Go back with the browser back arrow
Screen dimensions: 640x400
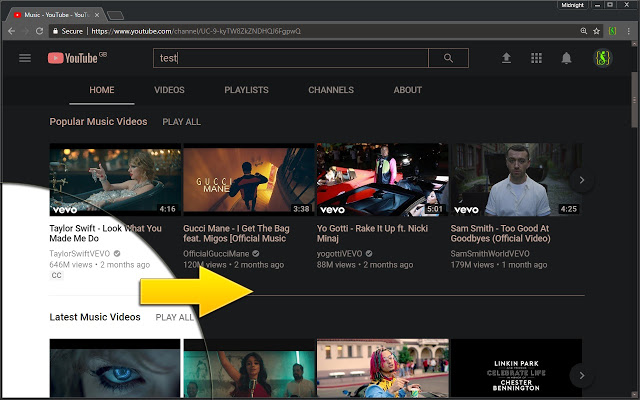point(11,31)
